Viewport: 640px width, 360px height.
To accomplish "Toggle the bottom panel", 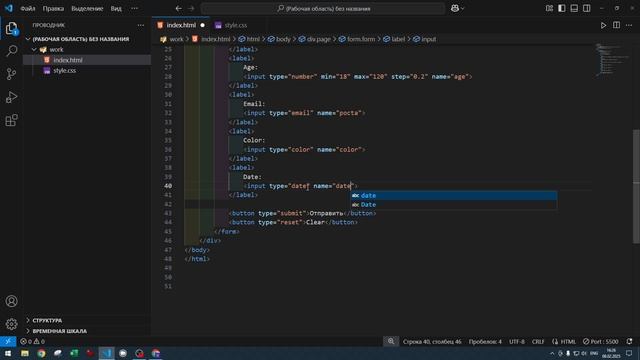I will [x=574, y=8].
